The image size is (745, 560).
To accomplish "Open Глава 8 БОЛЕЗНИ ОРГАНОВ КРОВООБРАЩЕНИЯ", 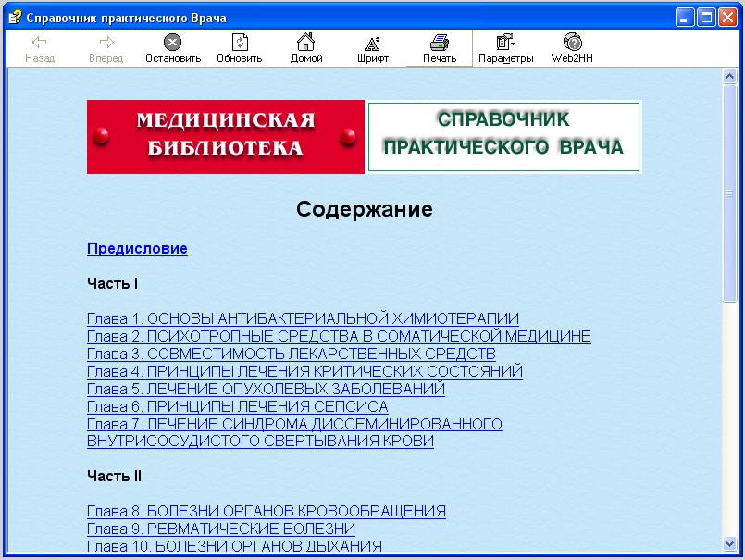I will pos(267,511).
